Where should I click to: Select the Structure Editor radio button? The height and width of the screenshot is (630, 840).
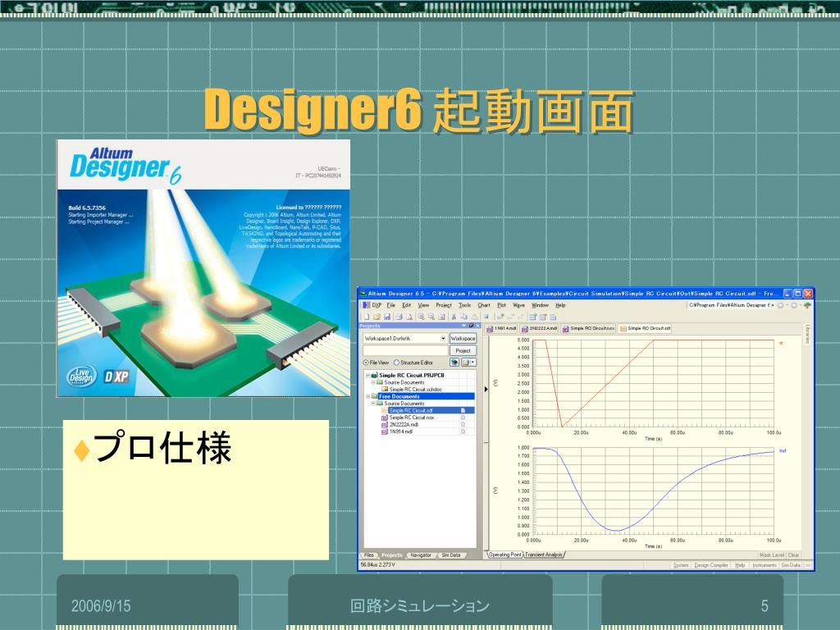(396, 363)
